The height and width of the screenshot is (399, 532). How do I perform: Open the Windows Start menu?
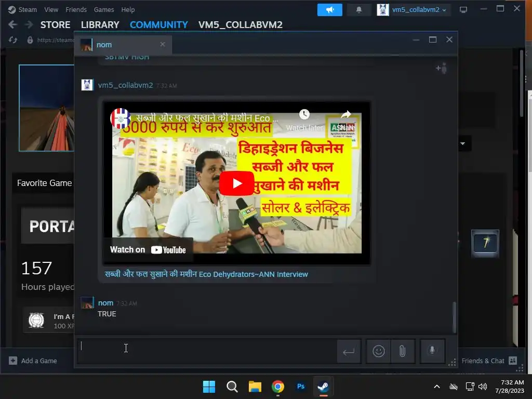(209, 387)
